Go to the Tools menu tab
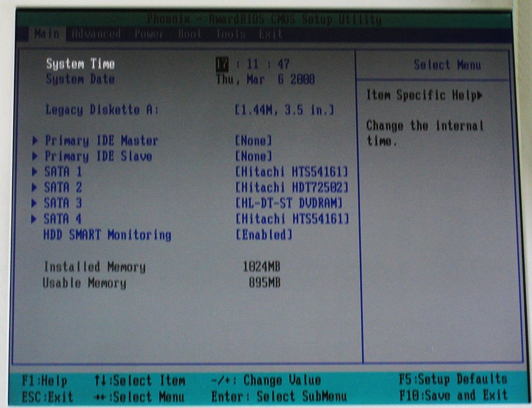Viewport: 532px width, 408px height. point(230,34)
